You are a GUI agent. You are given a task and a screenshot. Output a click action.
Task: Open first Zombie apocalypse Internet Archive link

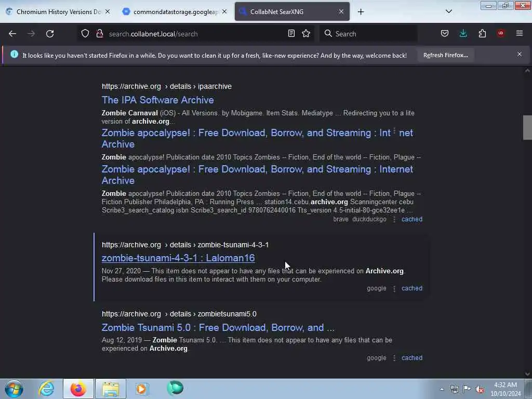click(x=257, y=138)
